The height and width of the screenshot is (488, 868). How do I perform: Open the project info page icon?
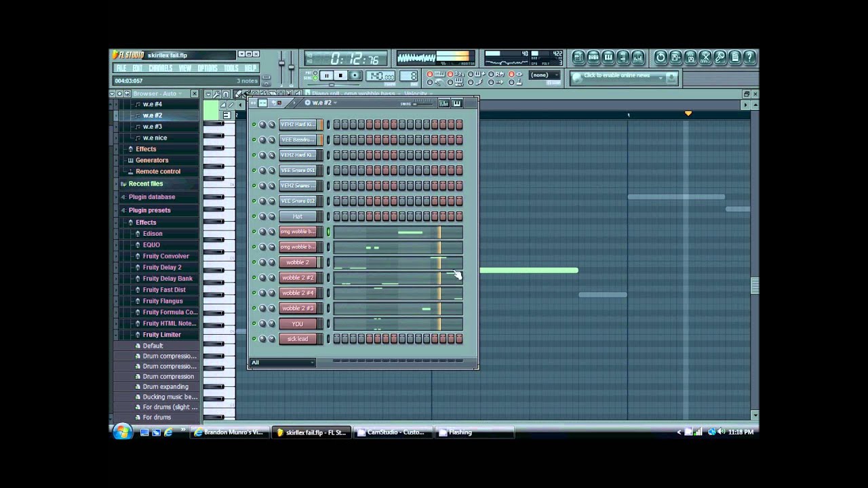735,57
